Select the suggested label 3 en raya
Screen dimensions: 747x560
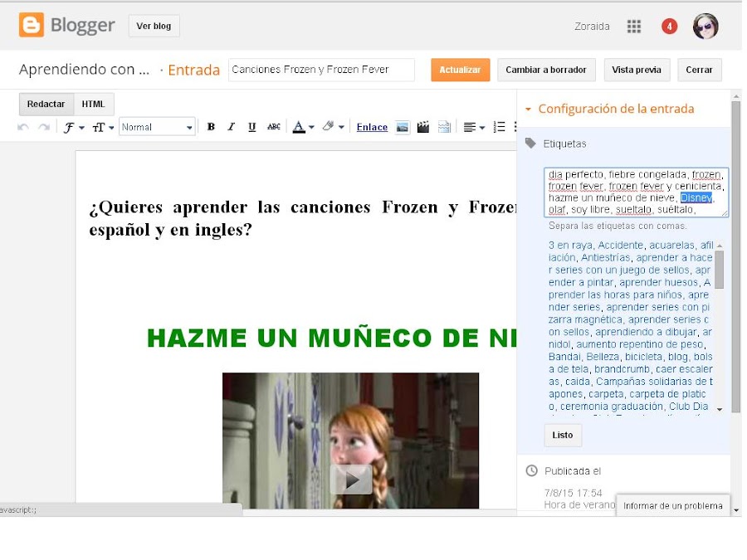click(x=570, y=246)
